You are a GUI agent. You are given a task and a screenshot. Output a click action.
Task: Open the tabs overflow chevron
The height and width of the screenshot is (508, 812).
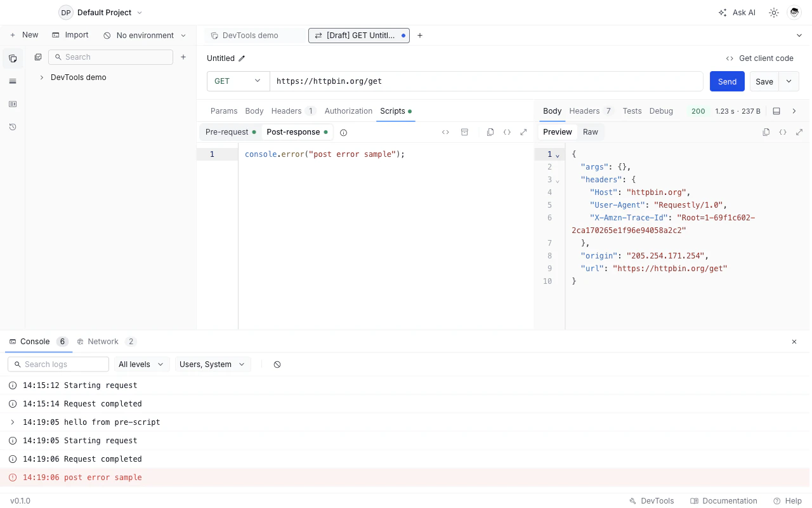[x=799, y=36]
